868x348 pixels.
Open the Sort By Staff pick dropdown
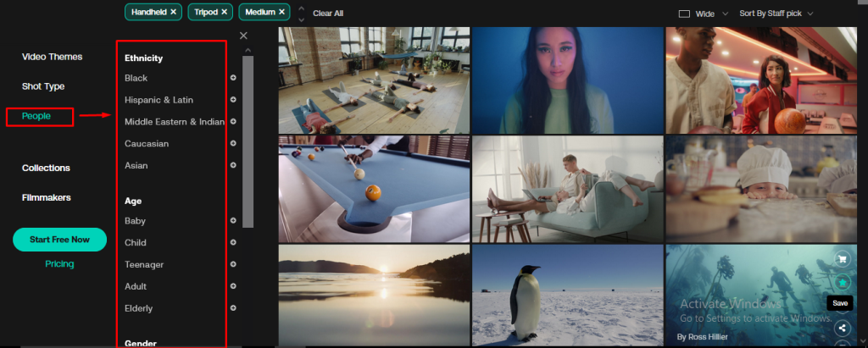pos(776,14)
